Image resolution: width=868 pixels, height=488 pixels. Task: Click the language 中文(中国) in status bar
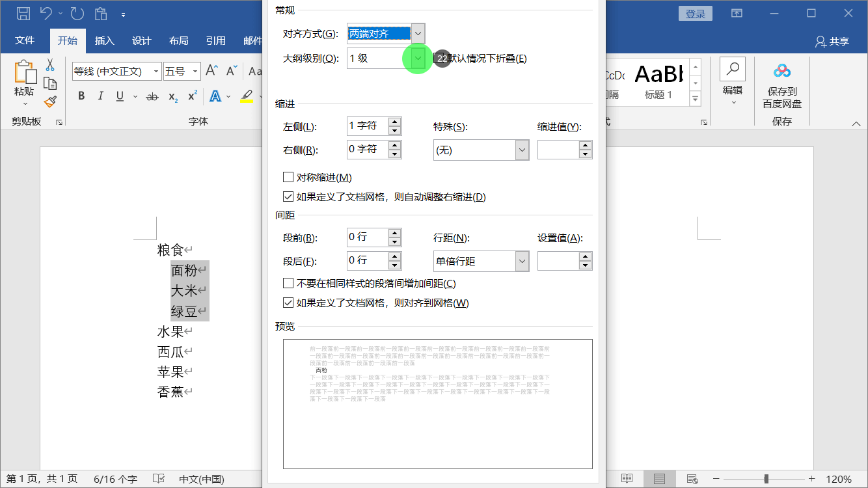click(202, 479)
